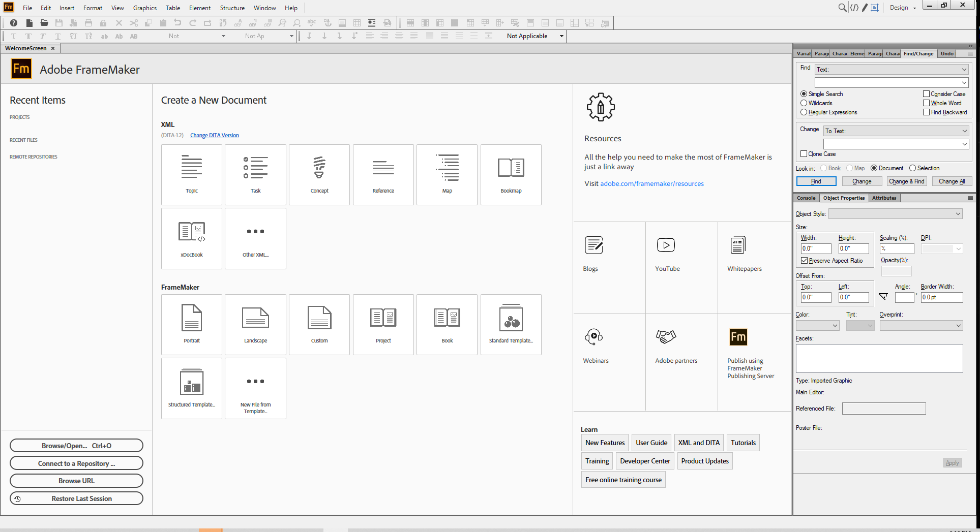
Task: Open the Graphics menu
Action: tap(144, 8)
